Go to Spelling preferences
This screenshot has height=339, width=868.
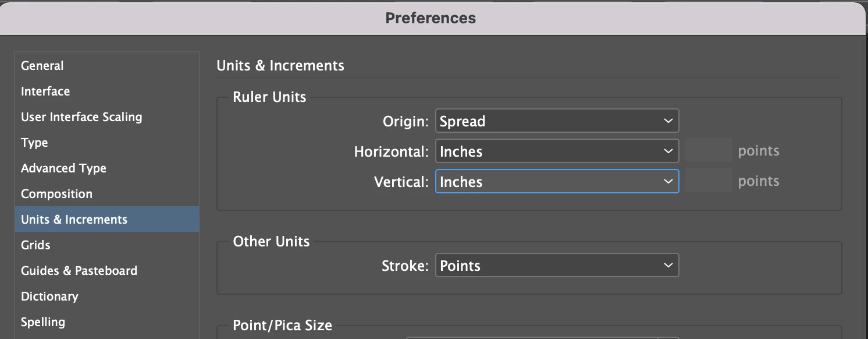(x=43, y=322)
